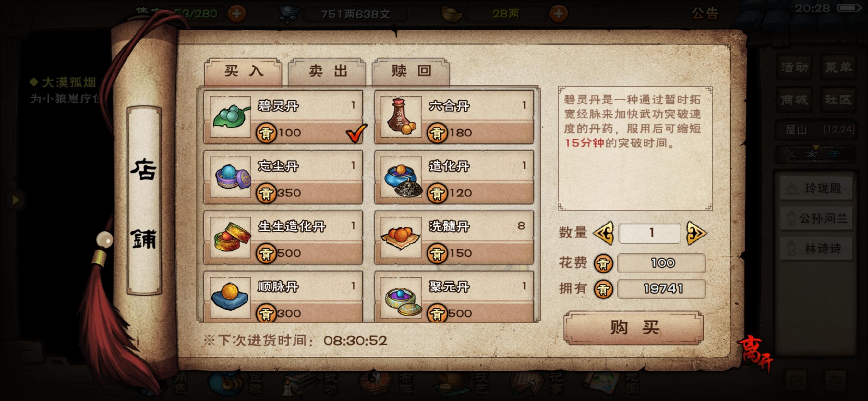Select the 顺脉丹 golden pill icon
The image size is (868, 401).
pos(231,298)
